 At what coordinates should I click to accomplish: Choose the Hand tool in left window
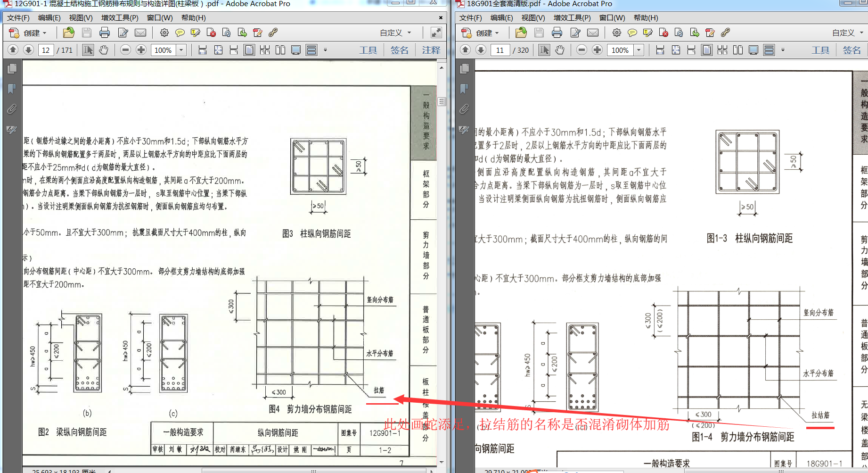tap(104, 50)
